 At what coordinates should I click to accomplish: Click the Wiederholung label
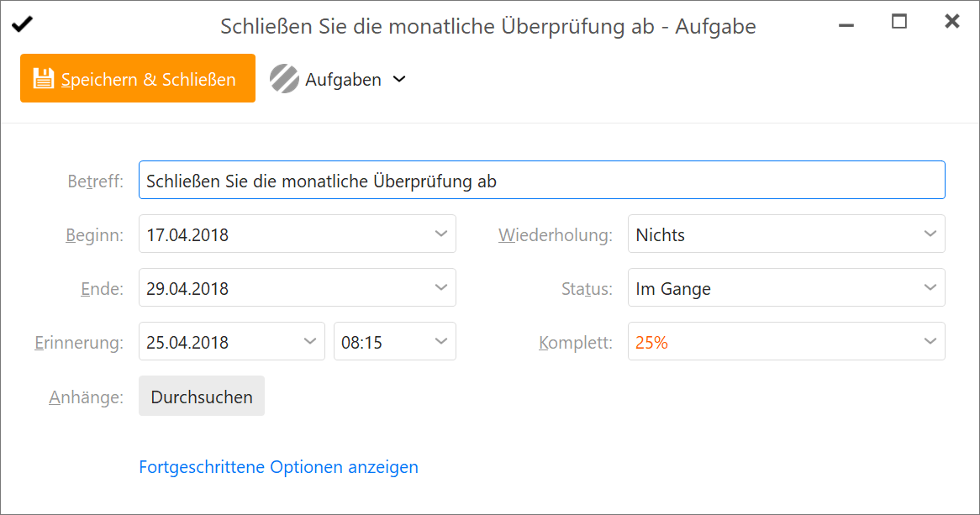click(x=556, y=235)
